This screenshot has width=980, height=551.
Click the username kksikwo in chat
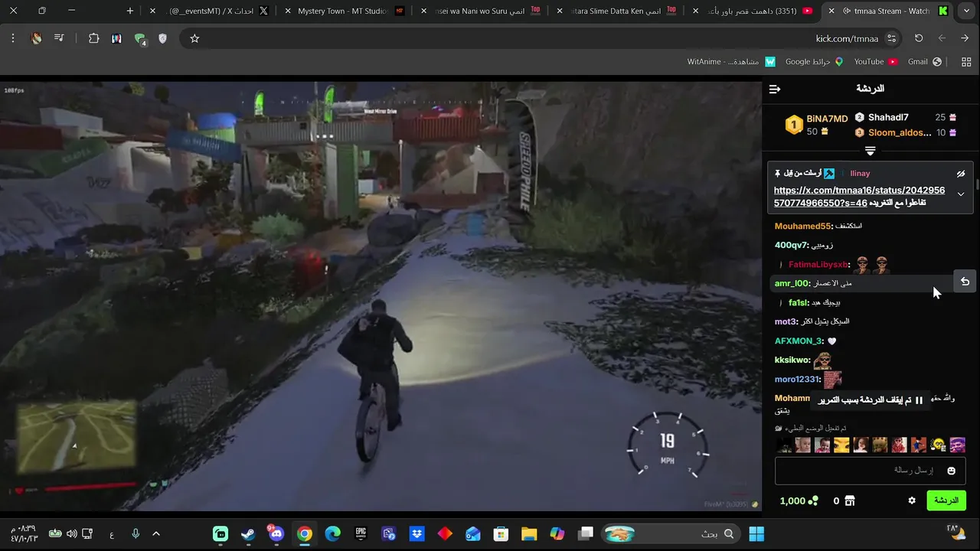click(x=792, y=360)
